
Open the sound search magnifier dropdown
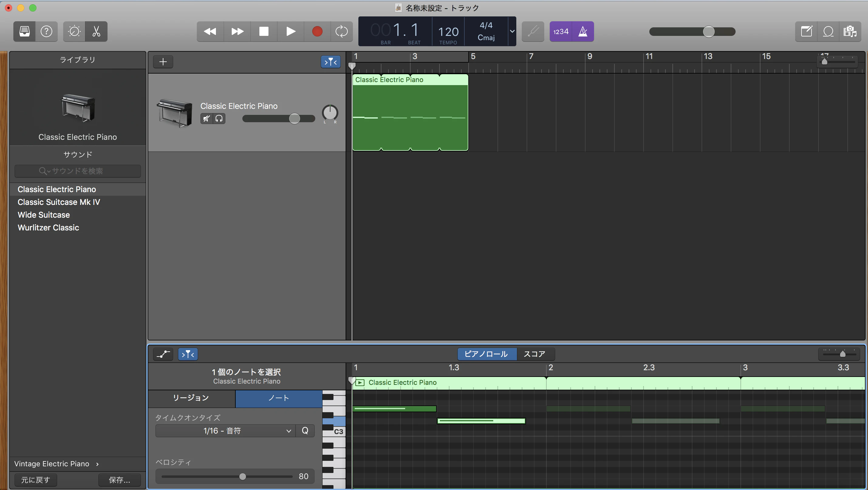tap(44, 171)
